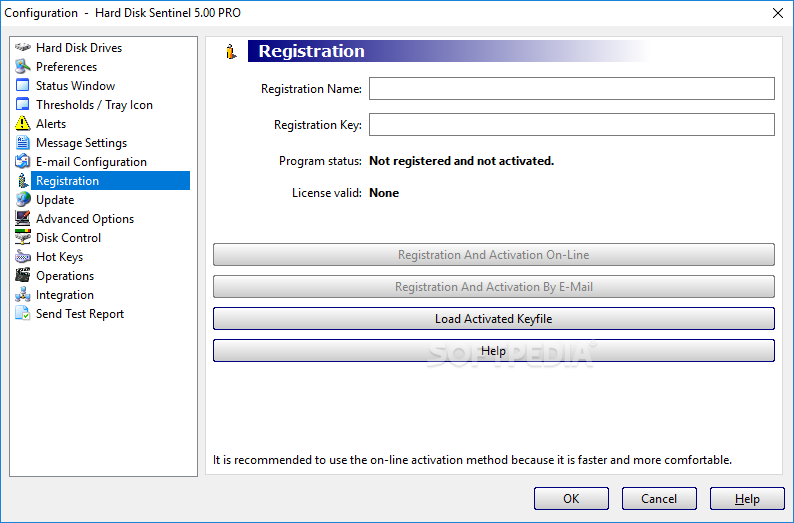
Task: Click the Cancel button
Action: point(659,499)
